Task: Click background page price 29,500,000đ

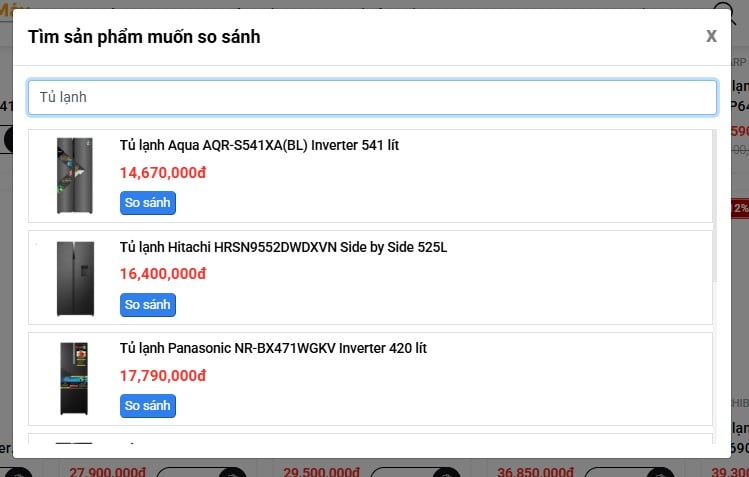Action: (x=321, y=472)
